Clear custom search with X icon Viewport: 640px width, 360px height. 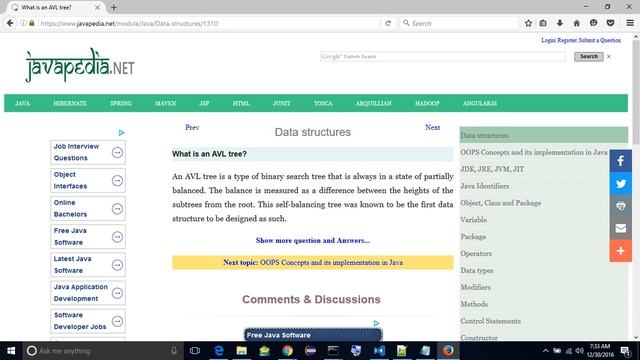point(609,56)
